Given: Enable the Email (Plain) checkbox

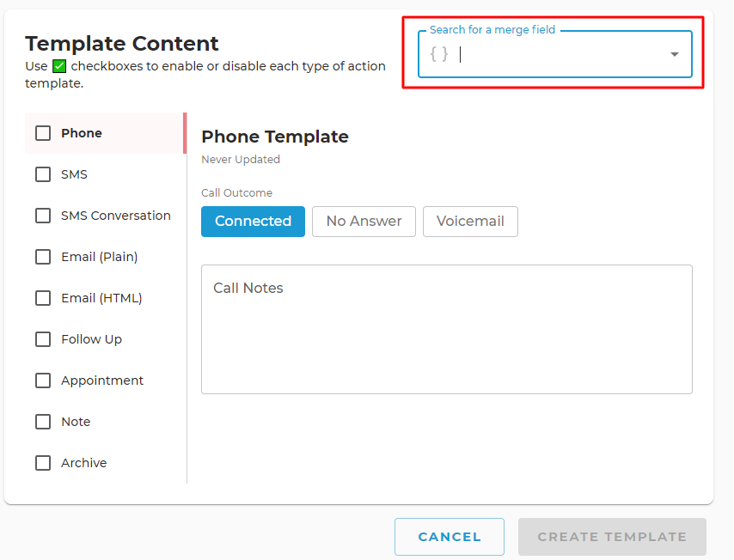Looking at the screenshot, I should (43, 257).
